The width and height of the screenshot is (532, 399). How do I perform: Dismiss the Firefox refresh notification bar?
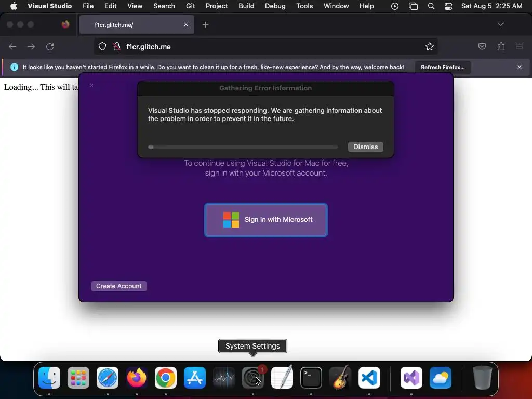[520, 67]
